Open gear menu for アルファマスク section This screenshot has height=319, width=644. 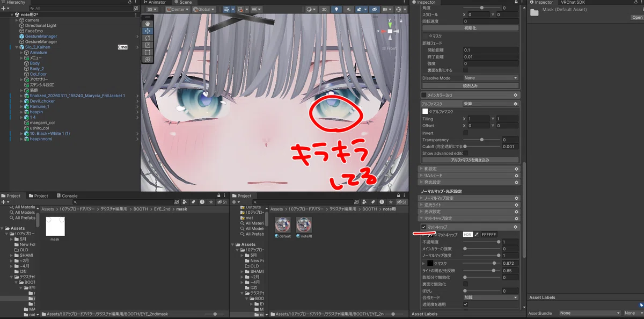click(x=516, y=104)
